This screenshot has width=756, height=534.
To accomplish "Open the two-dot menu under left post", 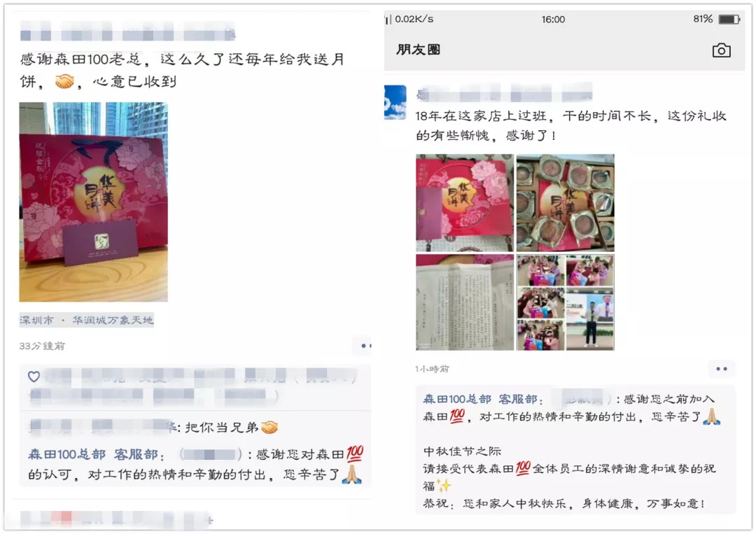I will 365,346.
